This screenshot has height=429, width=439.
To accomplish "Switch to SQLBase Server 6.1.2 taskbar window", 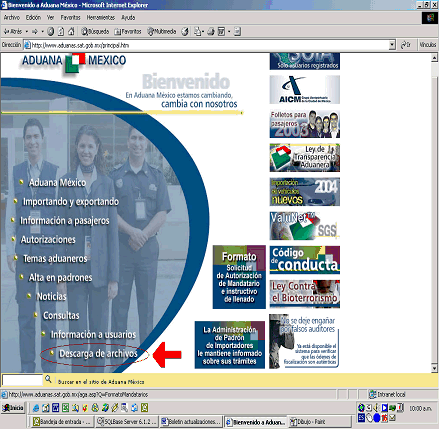I will coord(126,422).
